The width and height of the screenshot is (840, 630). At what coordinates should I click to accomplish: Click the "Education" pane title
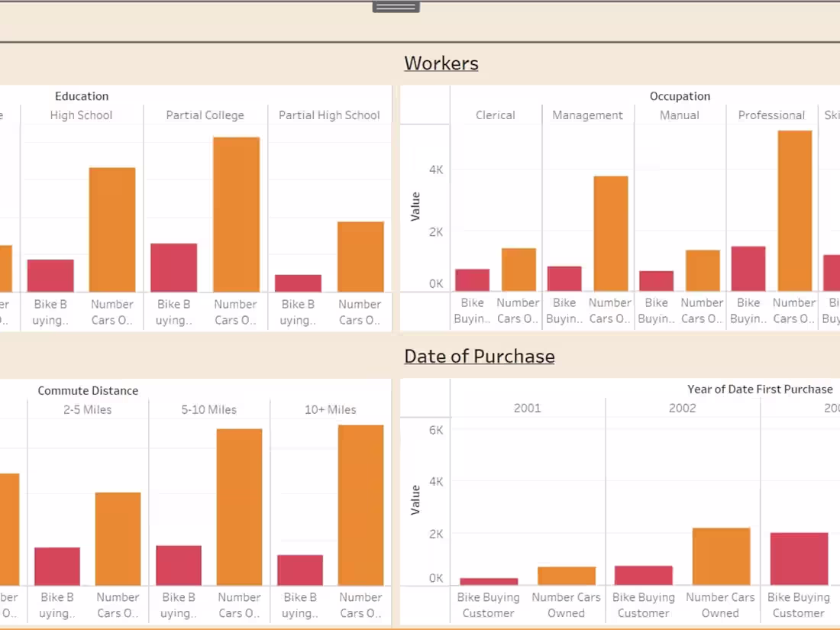82,95
